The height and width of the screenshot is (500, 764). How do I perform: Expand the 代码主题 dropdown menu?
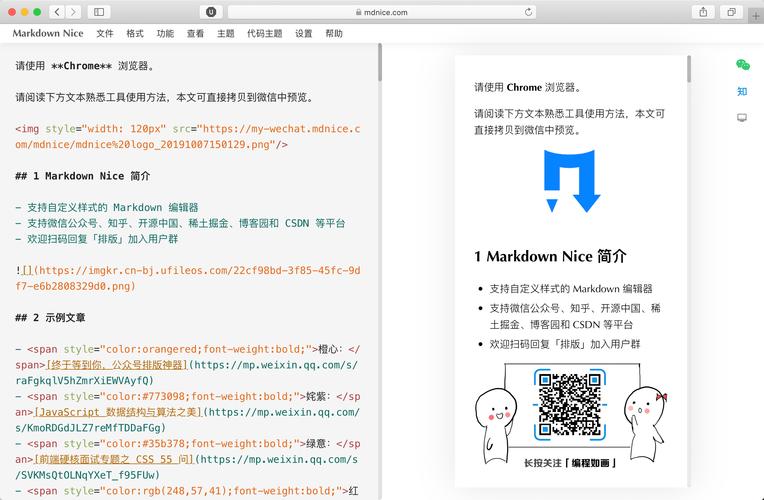coord(265,33)
